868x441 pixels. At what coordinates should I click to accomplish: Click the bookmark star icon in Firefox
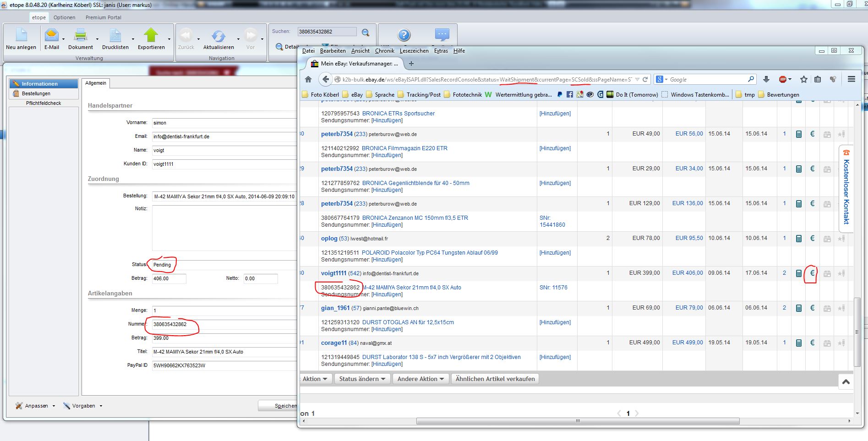click(803, 79)
